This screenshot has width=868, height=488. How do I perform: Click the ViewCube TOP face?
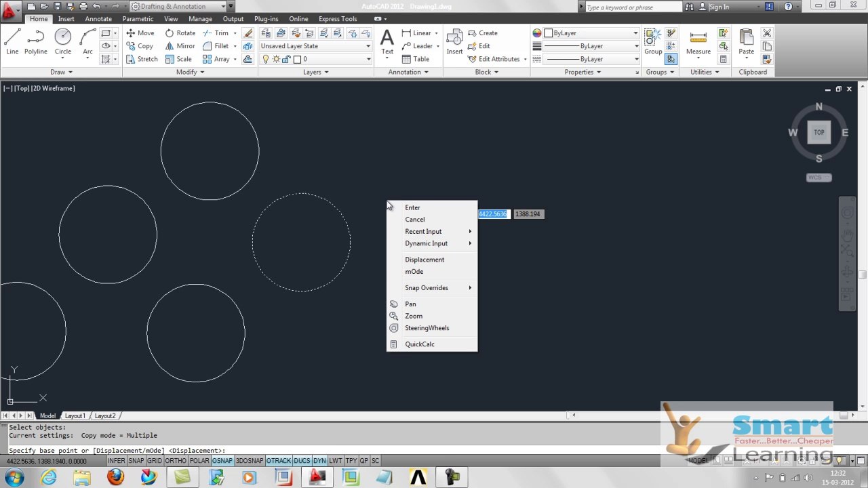point(818,132)
